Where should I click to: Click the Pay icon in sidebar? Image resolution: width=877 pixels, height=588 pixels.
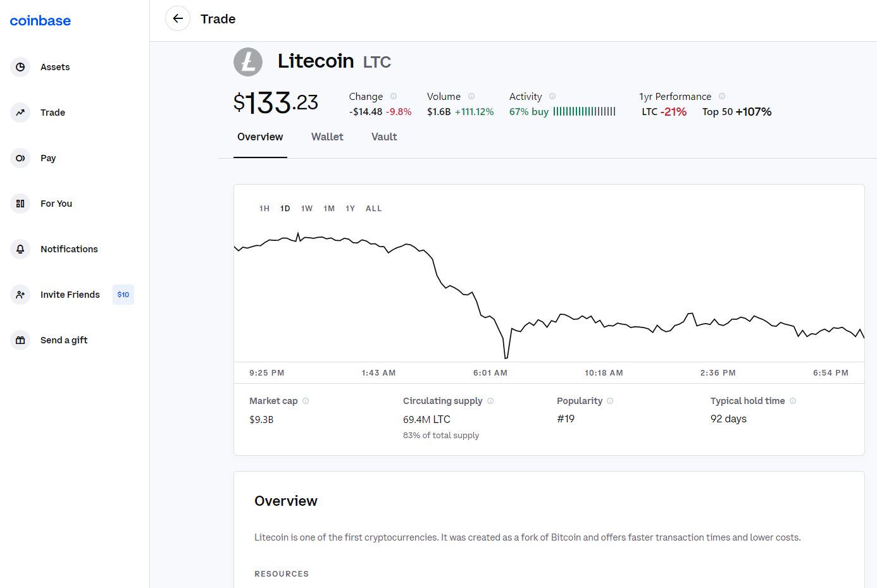tap(20, 158)
